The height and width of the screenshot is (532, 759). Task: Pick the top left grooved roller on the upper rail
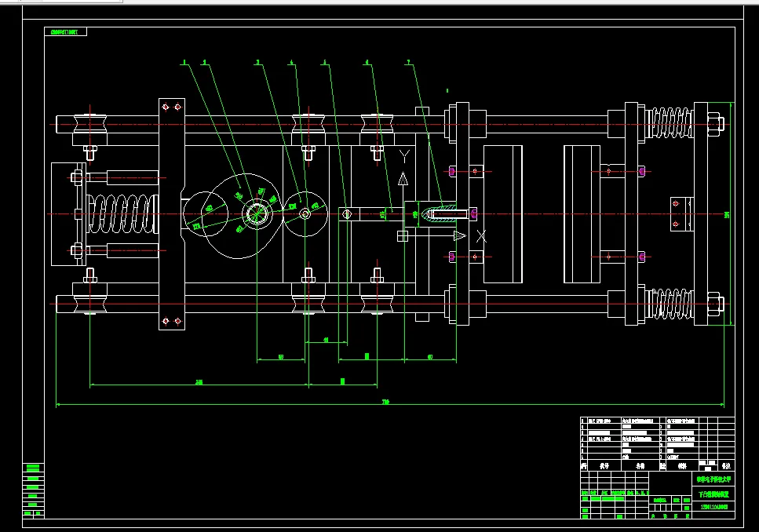[89, 123]
